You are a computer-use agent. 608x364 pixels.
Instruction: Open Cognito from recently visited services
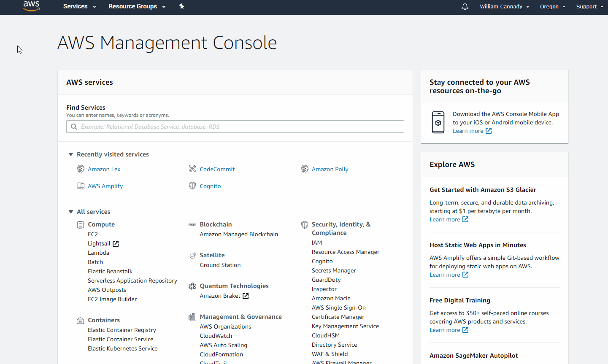click(210, 186)
